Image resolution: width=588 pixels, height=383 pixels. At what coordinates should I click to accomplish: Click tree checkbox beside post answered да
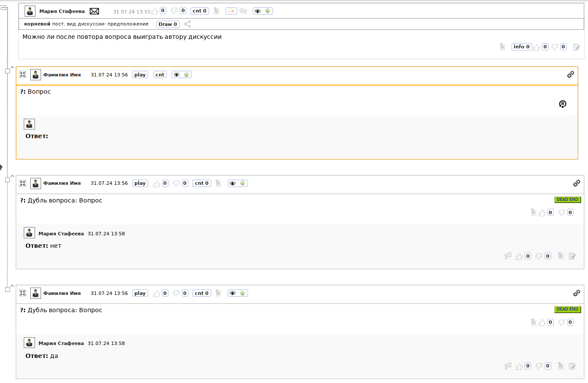click(7, 289)
